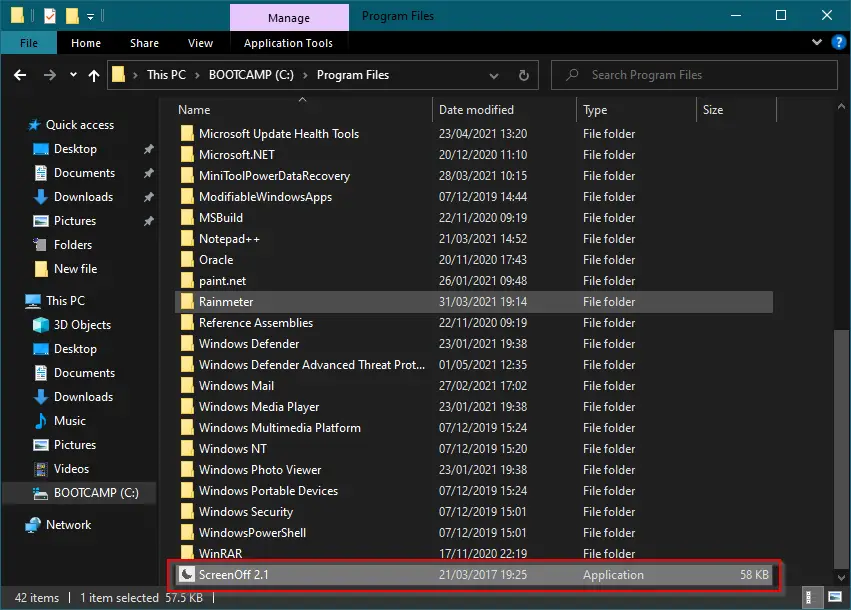This screenshot has height=610, width=851.
Task: Refresh the Program Files folder view
Action: pyautogui.click(x=524, y=75)
